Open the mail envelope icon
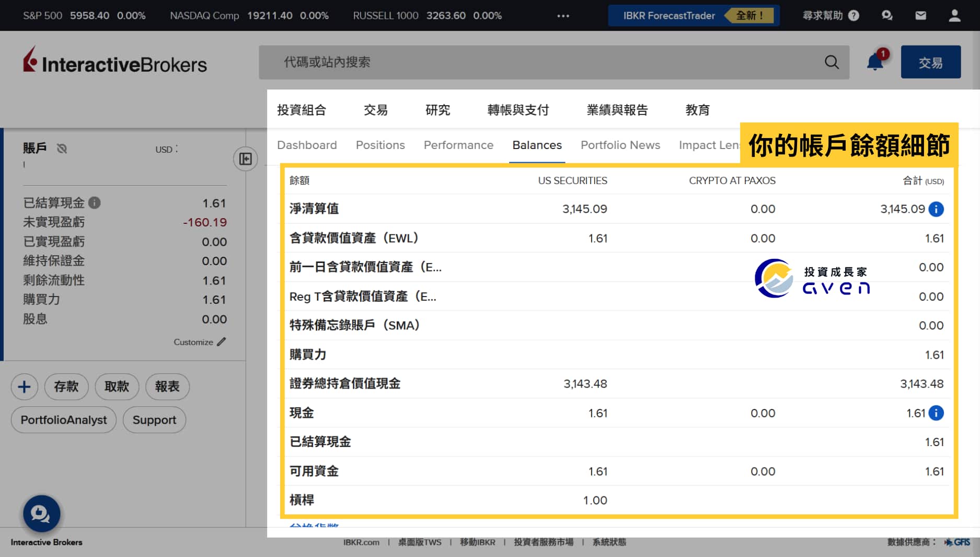 point(921,16)
